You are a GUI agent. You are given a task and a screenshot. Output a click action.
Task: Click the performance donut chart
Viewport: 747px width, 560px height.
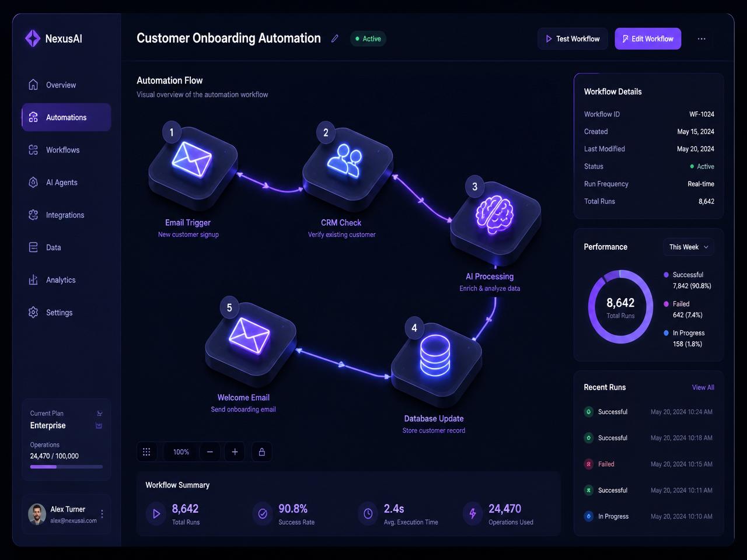coord(620,307)
